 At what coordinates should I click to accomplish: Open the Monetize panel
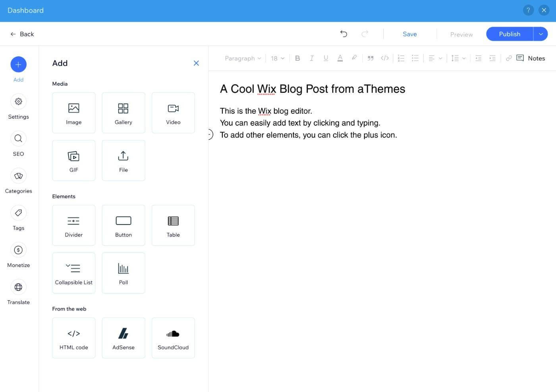[x=18, y=250]
